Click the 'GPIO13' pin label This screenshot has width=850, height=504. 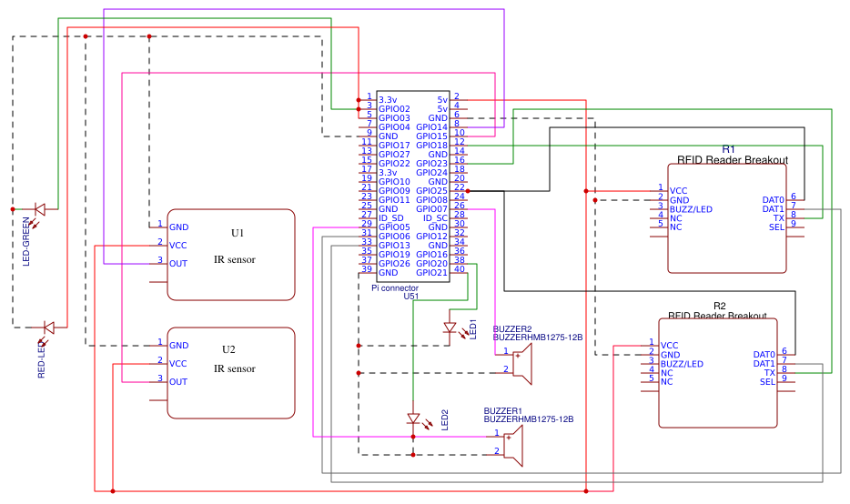[394, 246]
